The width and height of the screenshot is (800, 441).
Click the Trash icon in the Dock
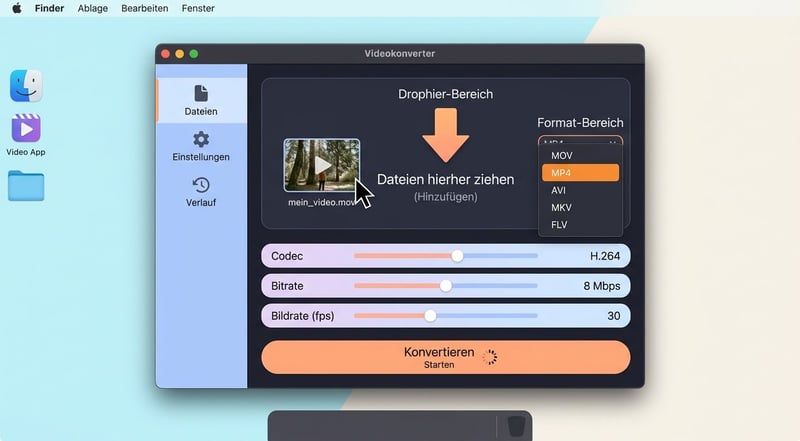[516, 426]
